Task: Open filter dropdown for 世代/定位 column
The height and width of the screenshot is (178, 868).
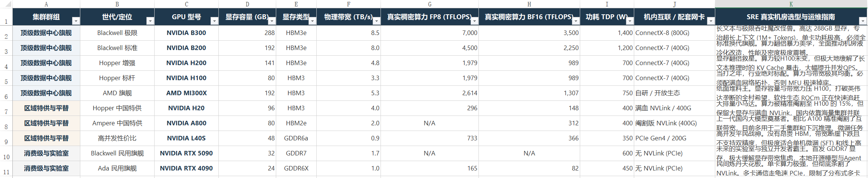Action: tap(150, 21)
